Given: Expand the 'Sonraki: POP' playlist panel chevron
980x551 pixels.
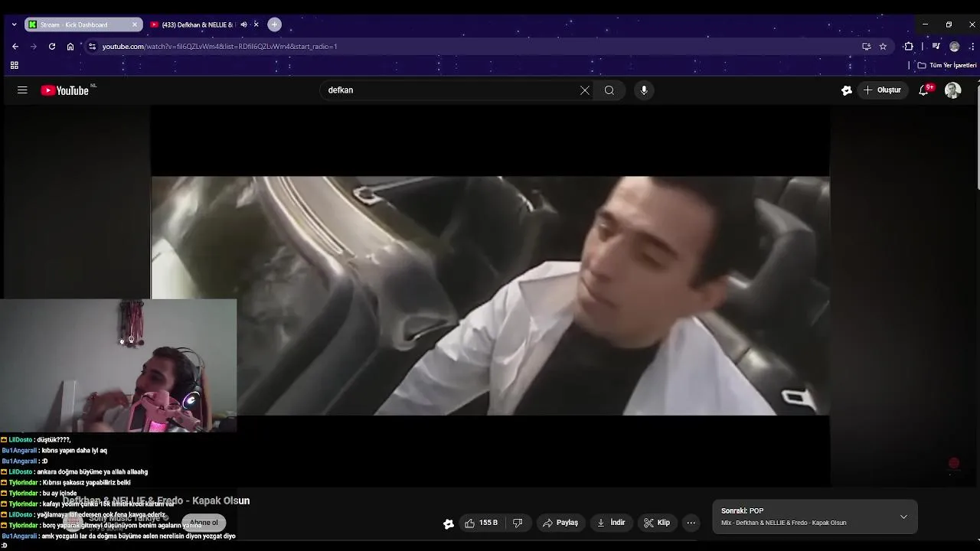Looking at the screenshot, I should pos(903,517).
